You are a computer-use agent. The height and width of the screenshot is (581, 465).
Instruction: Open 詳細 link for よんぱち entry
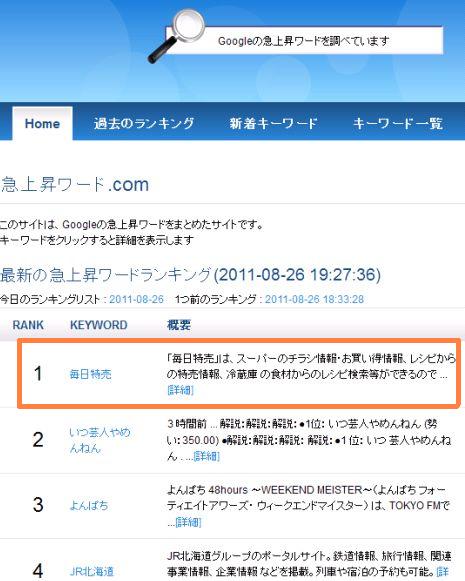pyautogui.click(x=188, y=522)
